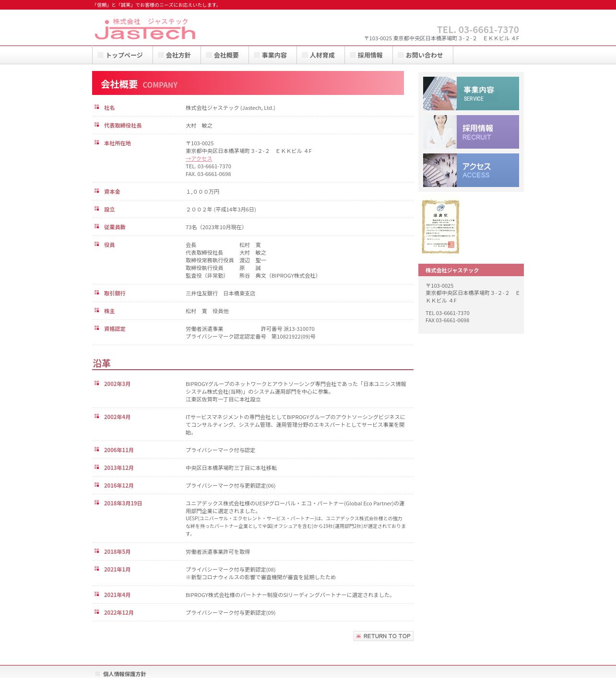Click the 2018年3月19日 history entry
616x678 pixels.
123,503
